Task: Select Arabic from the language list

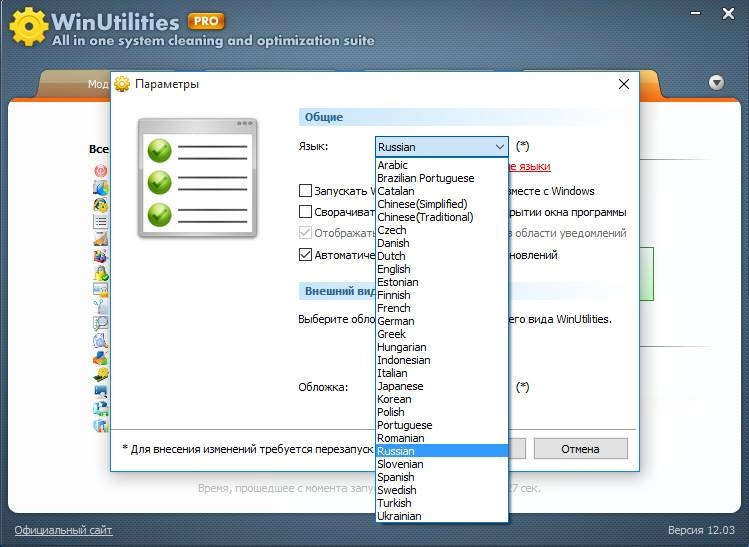Action: [441, 165]
